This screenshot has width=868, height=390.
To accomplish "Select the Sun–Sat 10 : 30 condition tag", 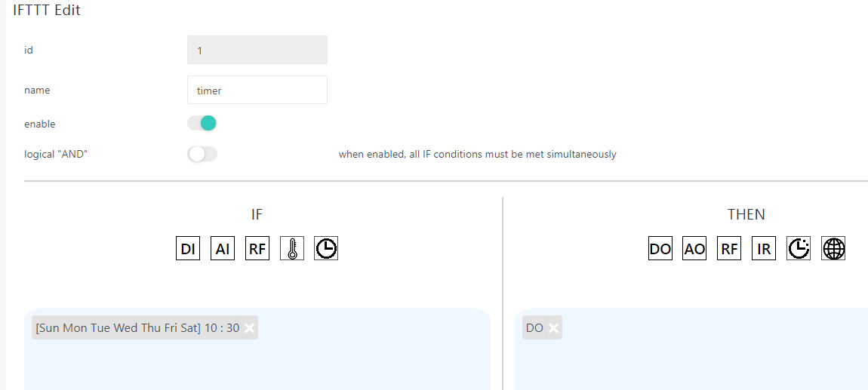I will click(x=137, y=328).
